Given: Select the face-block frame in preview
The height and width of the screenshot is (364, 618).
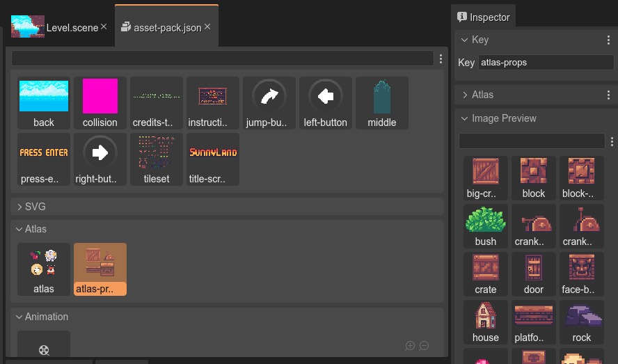Looking at the screenshot, I should pyautogui.click(x=582, y=274).
